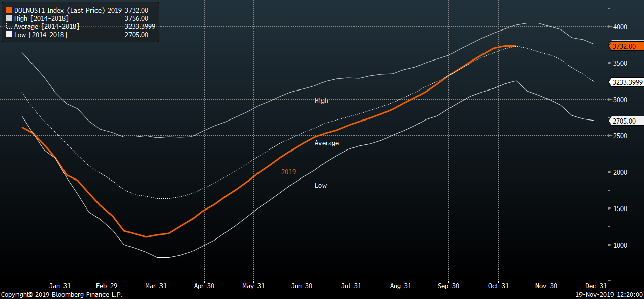Click the 'High' line annotation
Viewport: 644px width, 299px height.
click(x=321, y=101)
